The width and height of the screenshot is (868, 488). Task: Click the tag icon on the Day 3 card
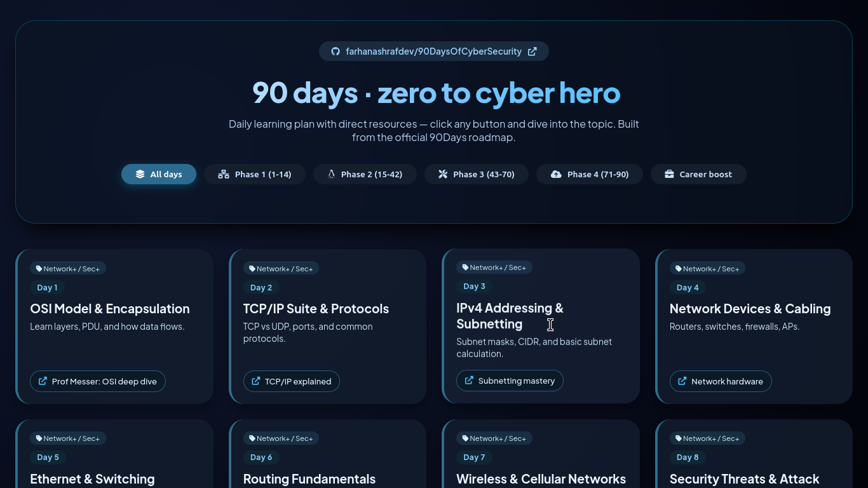(x=465, y=268)
